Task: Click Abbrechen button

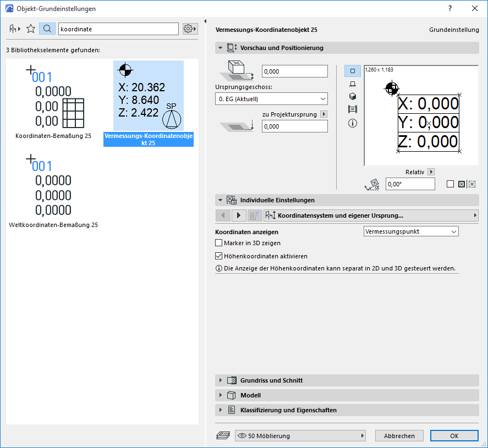Action: (x=399, y=435)
